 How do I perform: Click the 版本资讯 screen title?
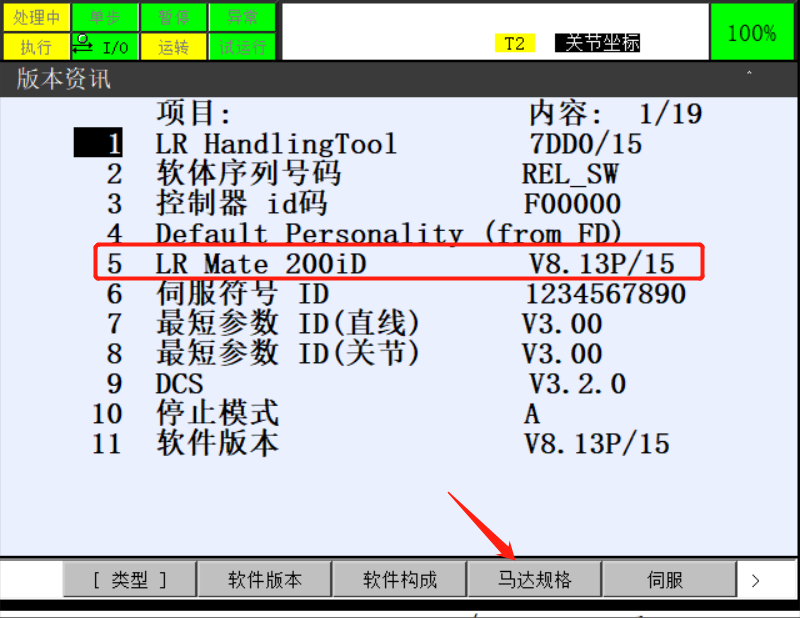63,79
